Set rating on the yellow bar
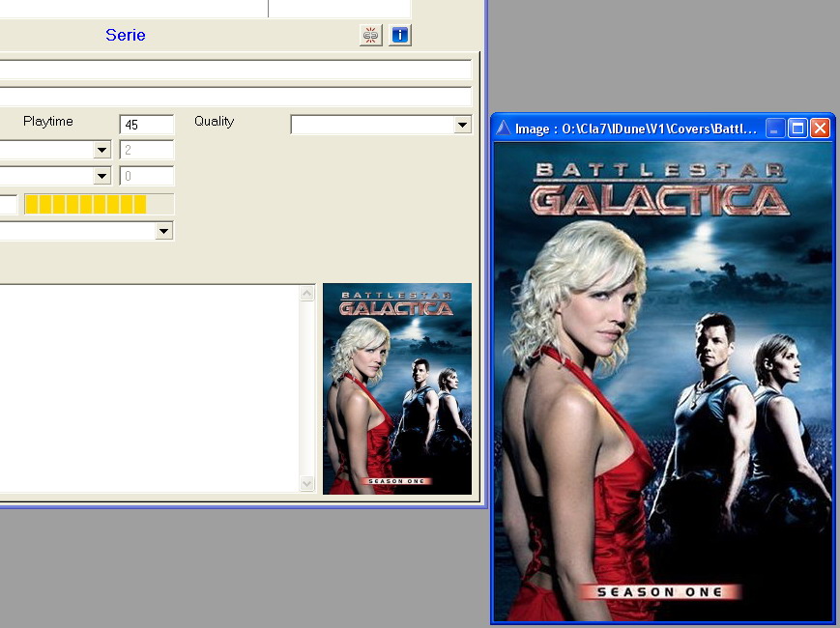This screenshot has width=840, height=628. [100, 205]
